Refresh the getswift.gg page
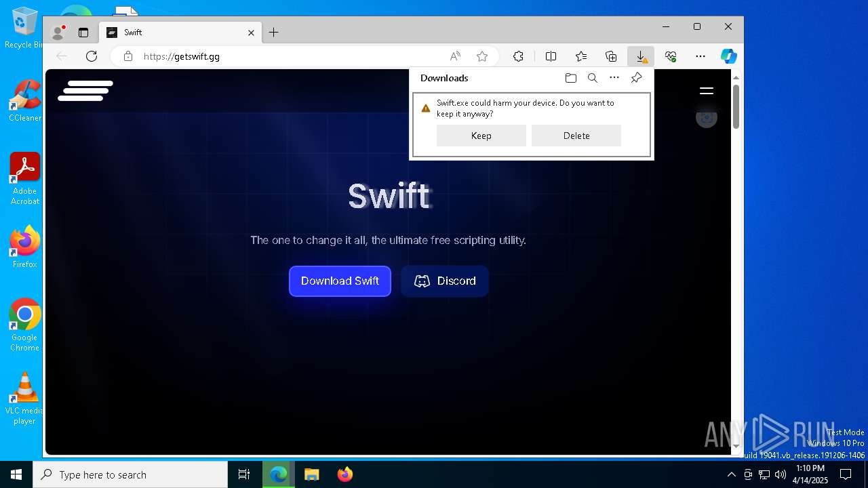 click(x=92, y=56)
